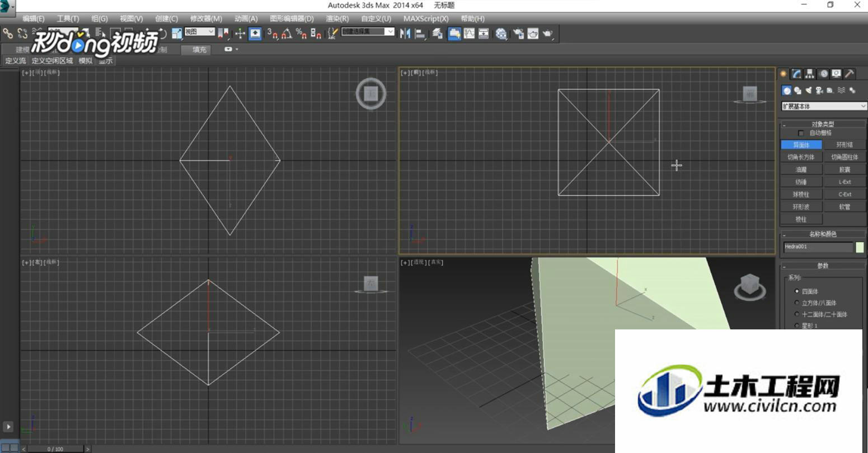Screen dimensions: 868x453
Task: Toggle the Percent Snap icon
Action: (x=301, y=34)
